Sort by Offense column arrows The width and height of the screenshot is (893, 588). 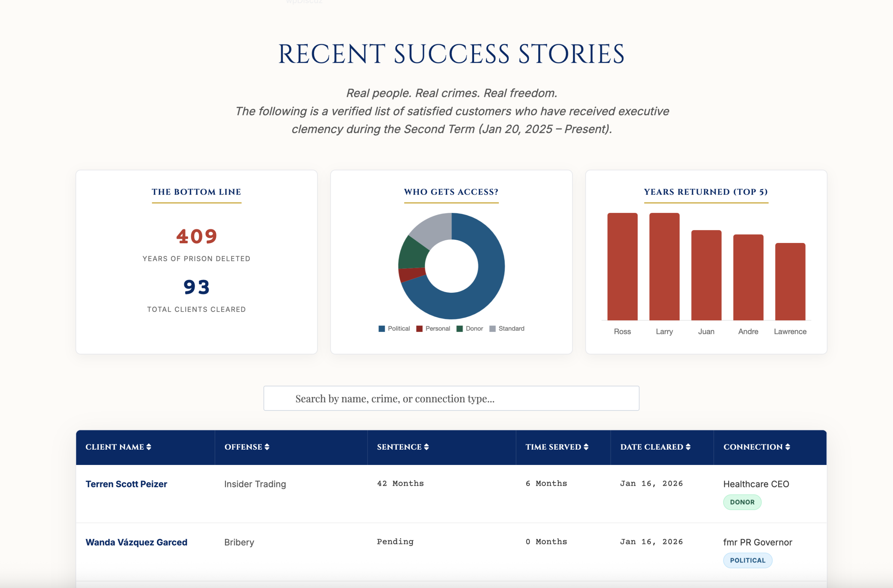pos(267,447)
